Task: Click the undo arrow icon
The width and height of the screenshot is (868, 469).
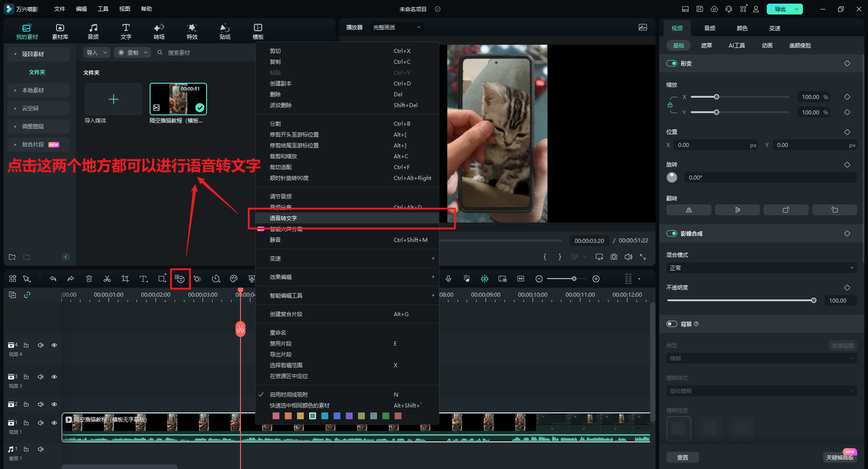Action: (x=53, y=279)
